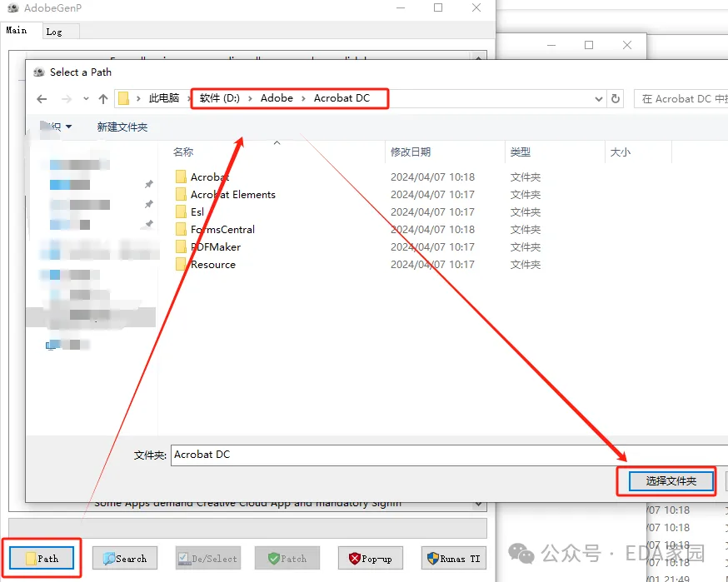The width and height of the screenshot is (728, 582).
Task: Minimize the AdobeGenP window
Action: (x=401, y=7)
